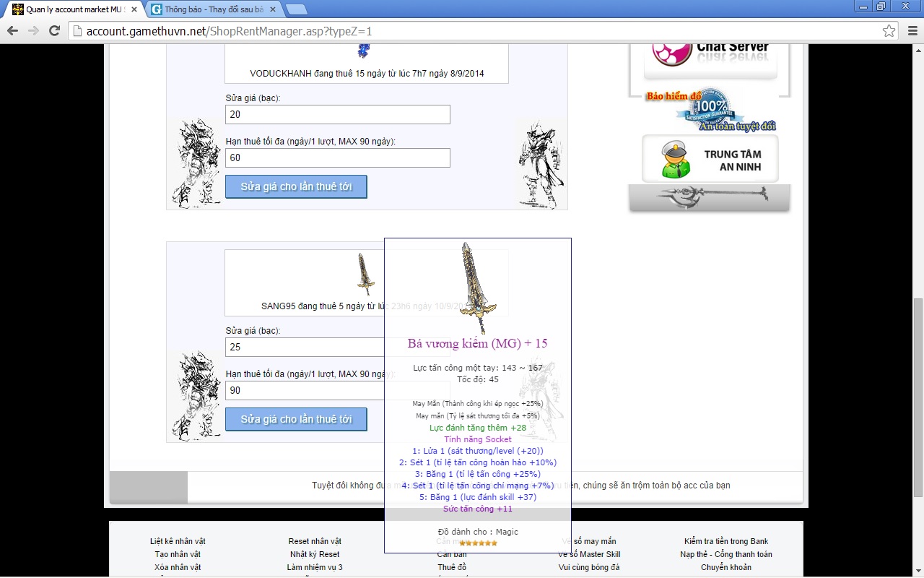Click the gold star rating in tooltip

pyautogui.click(x=478, y=543)
